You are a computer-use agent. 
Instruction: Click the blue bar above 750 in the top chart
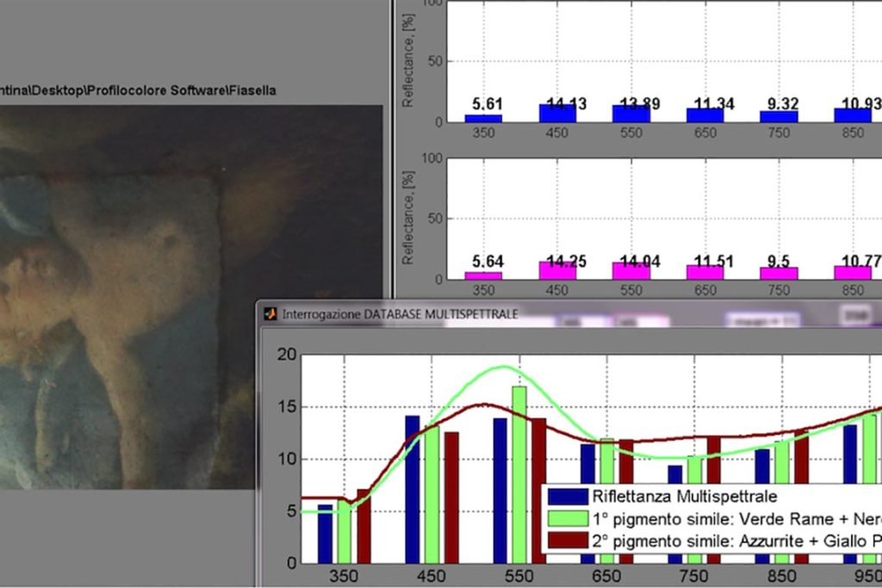pos(779,116)
